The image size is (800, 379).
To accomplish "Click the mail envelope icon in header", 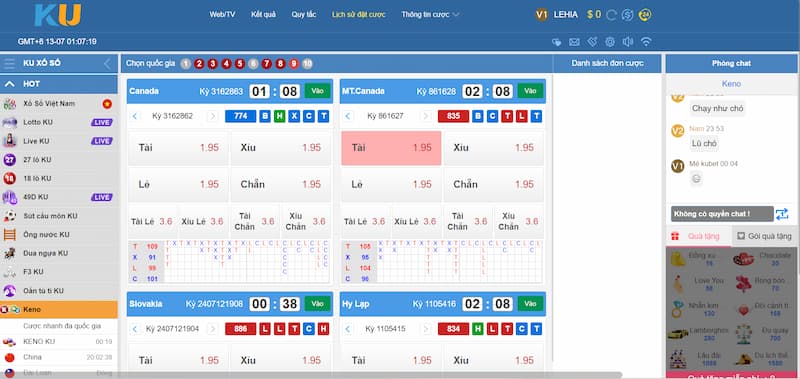I will 574,42.
